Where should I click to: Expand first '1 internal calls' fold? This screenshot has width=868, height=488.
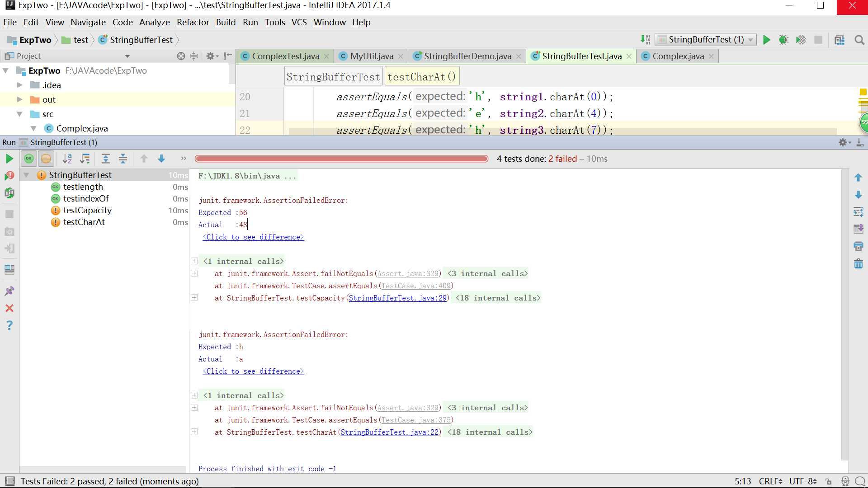click(x=194, y=261)
